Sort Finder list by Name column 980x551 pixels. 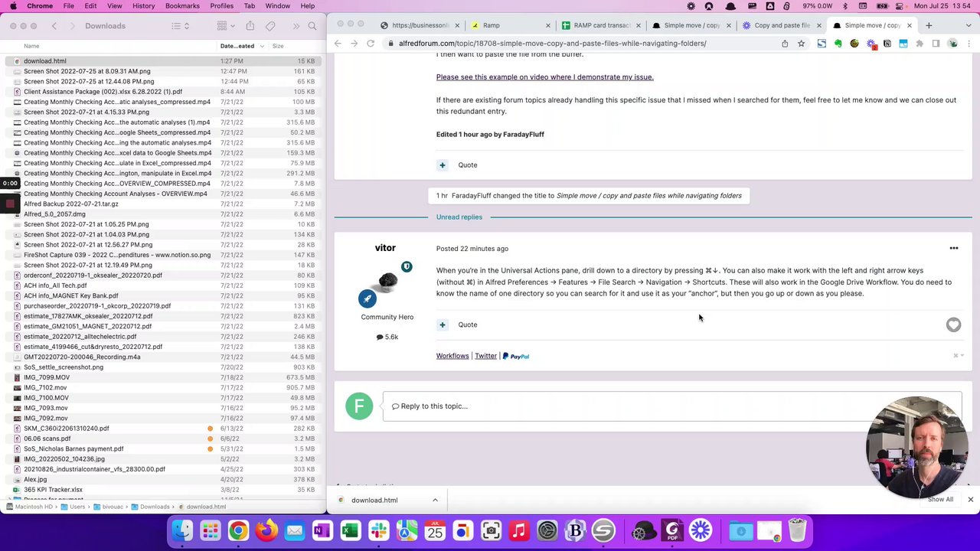[x=31, y=46]
